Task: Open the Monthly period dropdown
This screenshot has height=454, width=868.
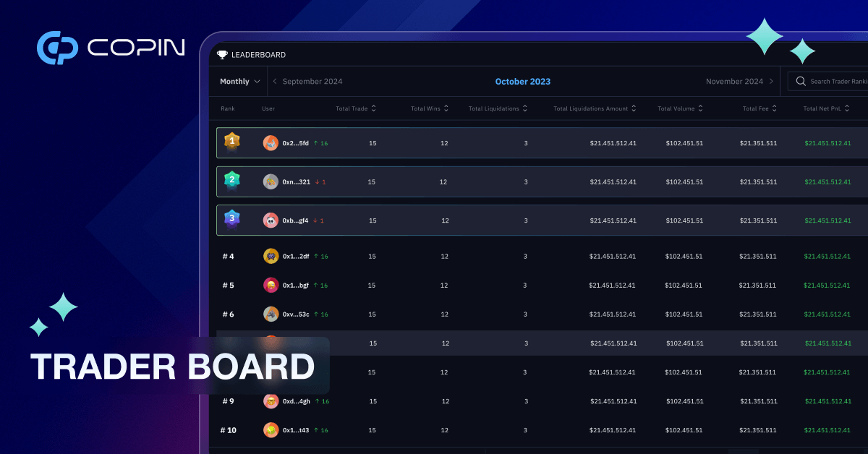Action: (x=239, y=81)
